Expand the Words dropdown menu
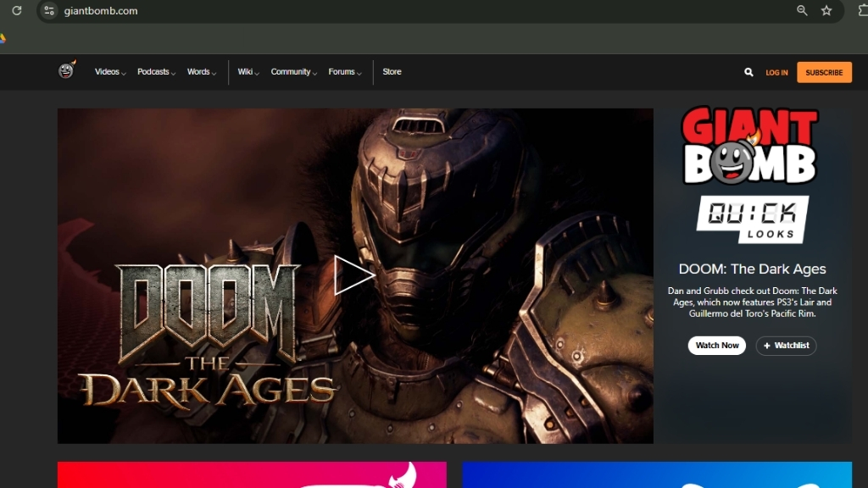868x488 pixels. [202, 72]
